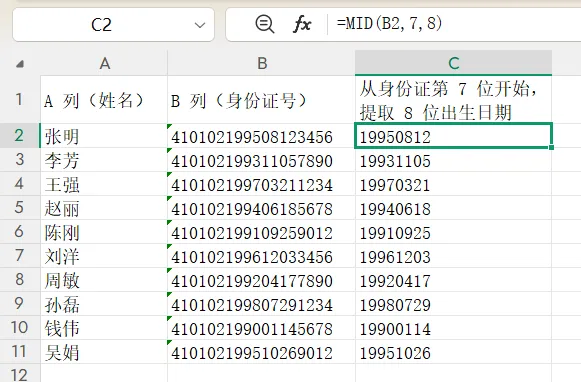Click birth date cell 19951026
Screen dimensions: 581x382
(x=454, y=352)
